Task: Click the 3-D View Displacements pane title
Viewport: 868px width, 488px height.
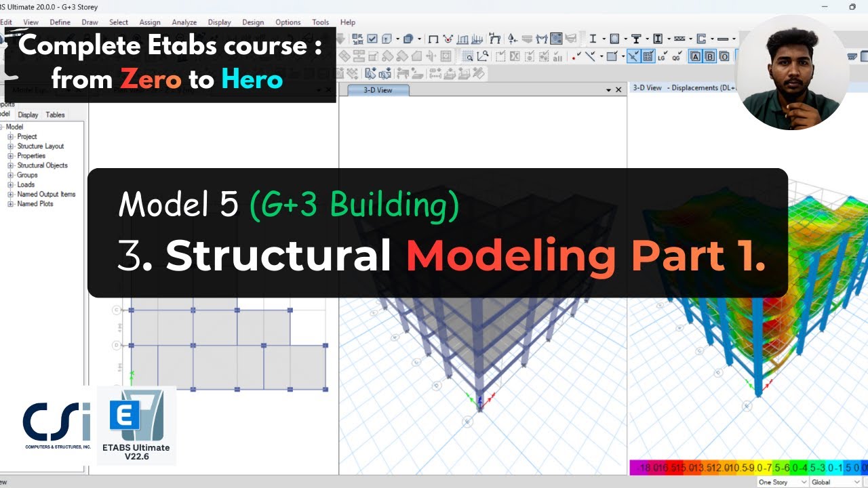Action: click(x=684, y=87)
